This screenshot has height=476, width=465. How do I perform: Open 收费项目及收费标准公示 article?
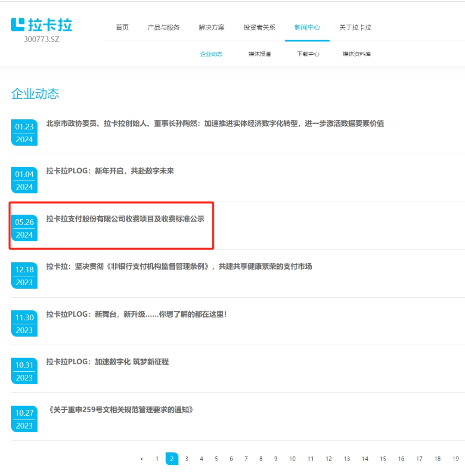click(x=125, y=219)
